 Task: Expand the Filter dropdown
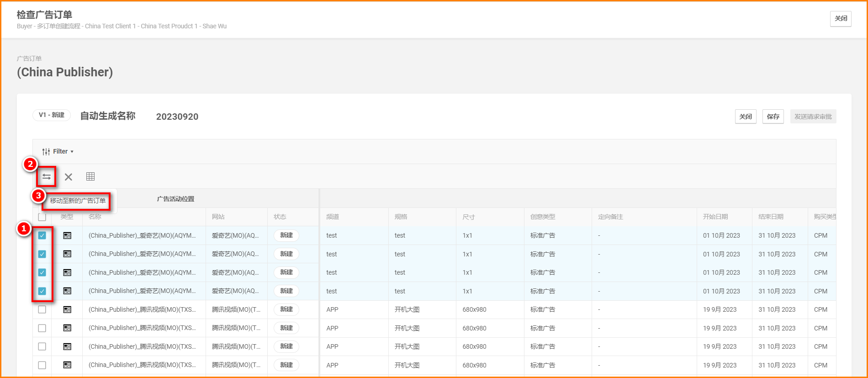point(58,152)
